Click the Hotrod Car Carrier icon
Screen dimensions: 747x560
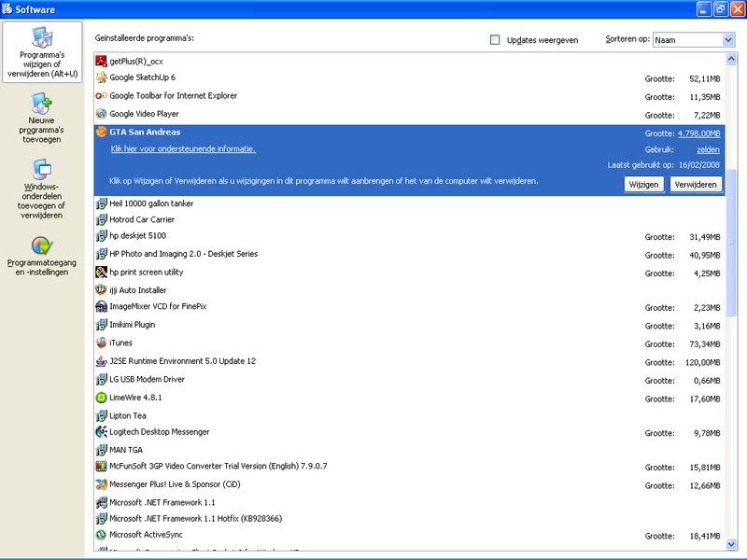[x=101, y=219]
